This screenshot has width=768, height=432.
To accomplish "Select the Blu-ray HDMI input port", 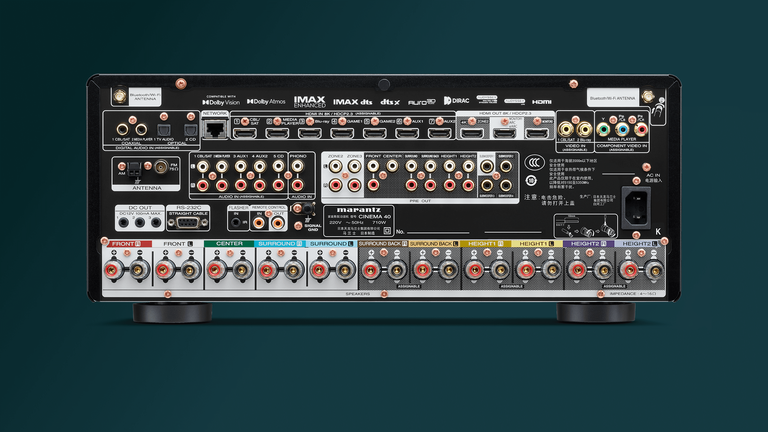I will point(310,131).
